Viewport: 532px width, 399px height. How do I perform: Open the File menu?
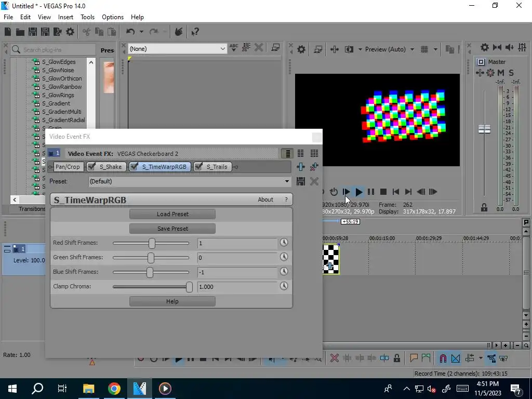click(x=8, y=17)
